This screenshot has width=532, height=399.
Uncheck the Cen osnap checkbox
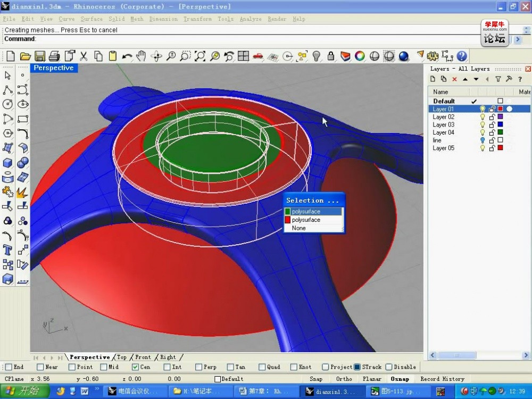135,367
